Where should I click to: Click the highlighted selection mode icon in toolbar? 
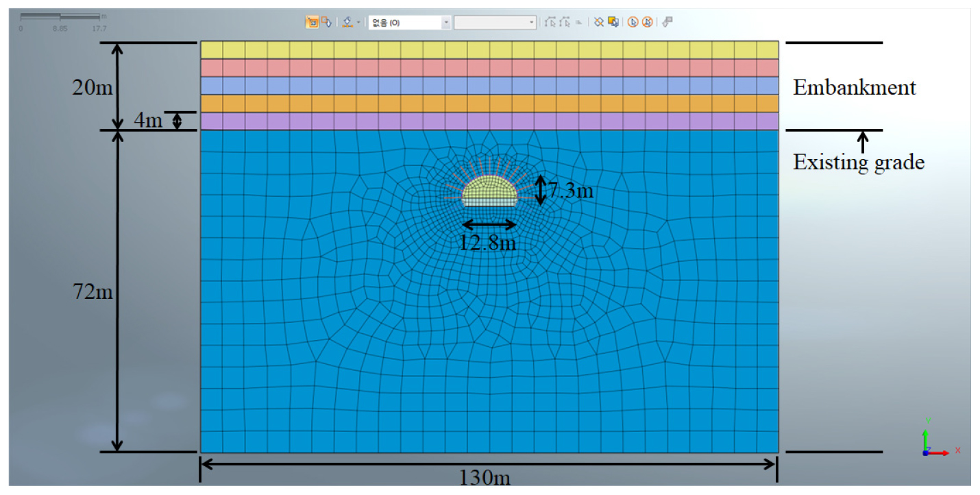[x=312, y=23]
